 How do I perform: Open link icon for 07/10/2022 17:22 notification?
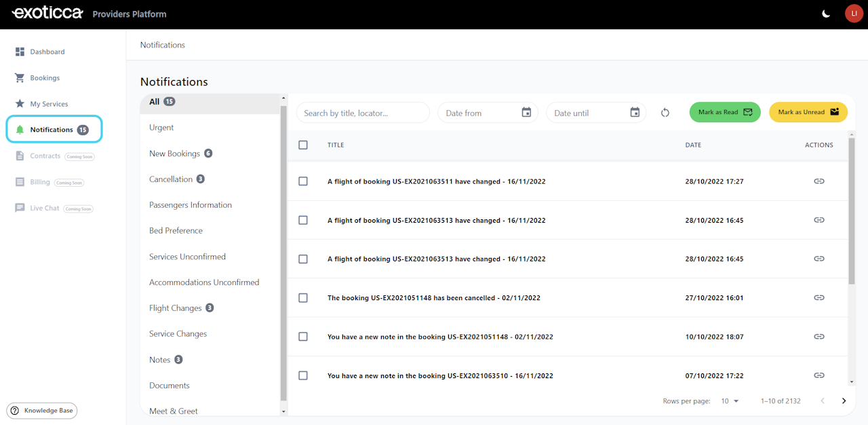[819, 375]
